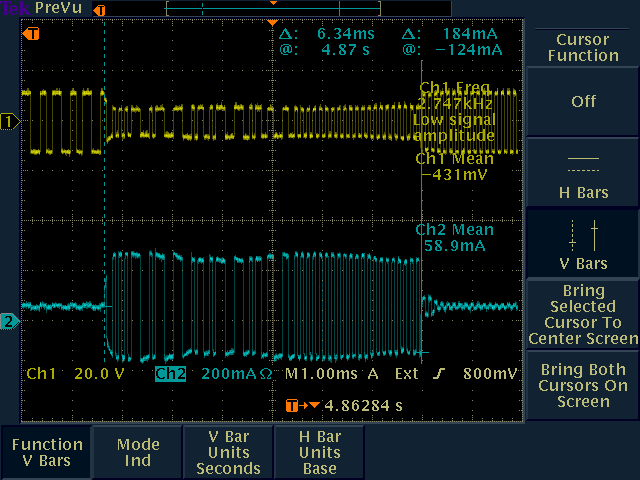The height and width of the screenshot is (480, 640).
Task: Open the Function V Bars menu
Action: 47,452
